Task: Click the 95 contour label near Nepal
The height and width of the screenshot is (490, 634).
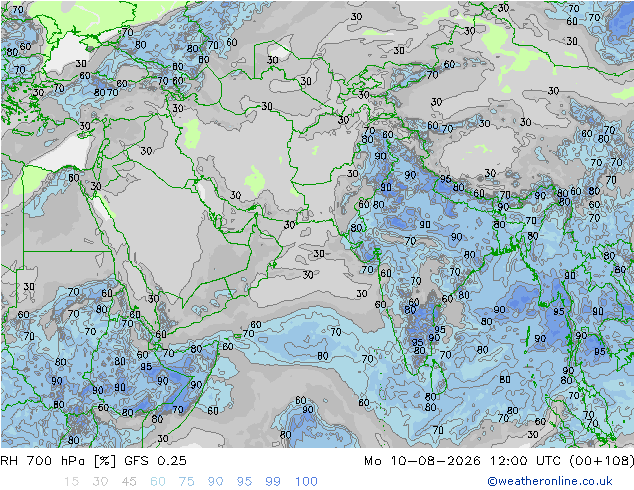Action: pyautogui.click(x=446, y=179)
